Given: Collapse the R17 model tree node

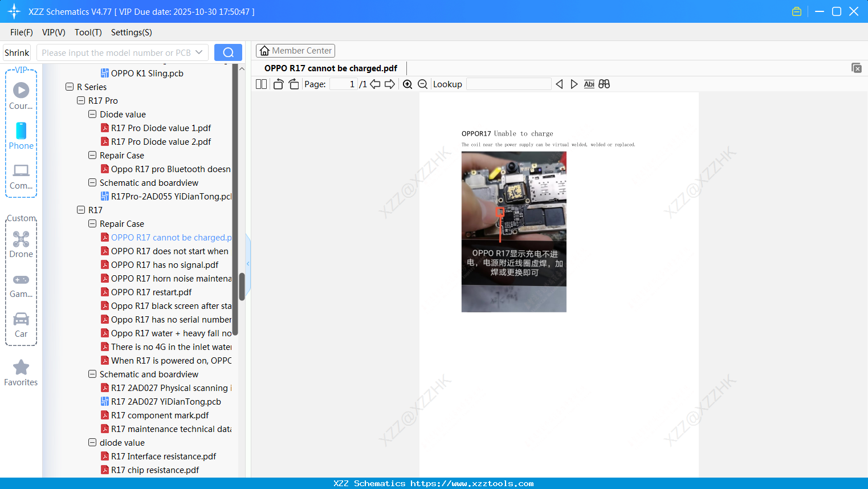Looking at the screenshot, I should [81, 210].
